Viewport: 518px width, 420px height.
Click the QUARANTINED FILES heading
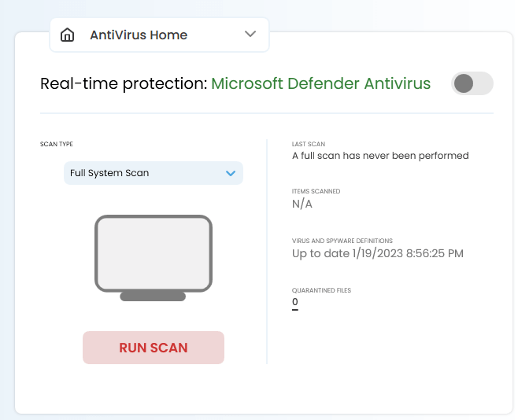point(321,290)
